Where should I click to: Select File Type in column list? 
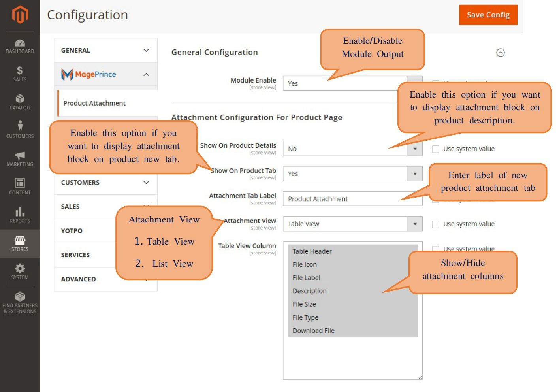click(x=353, y=317)
